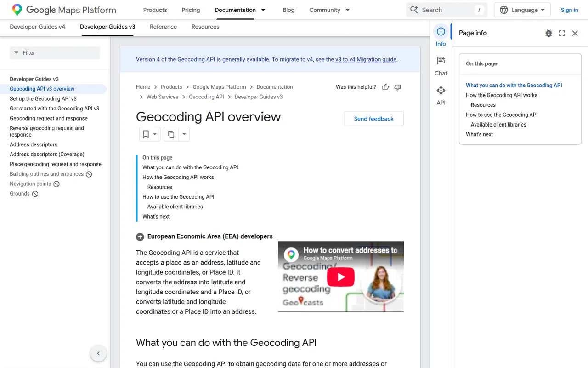Switch to Developer Guides v4 tab
The image size is (588, 368).
38,27
